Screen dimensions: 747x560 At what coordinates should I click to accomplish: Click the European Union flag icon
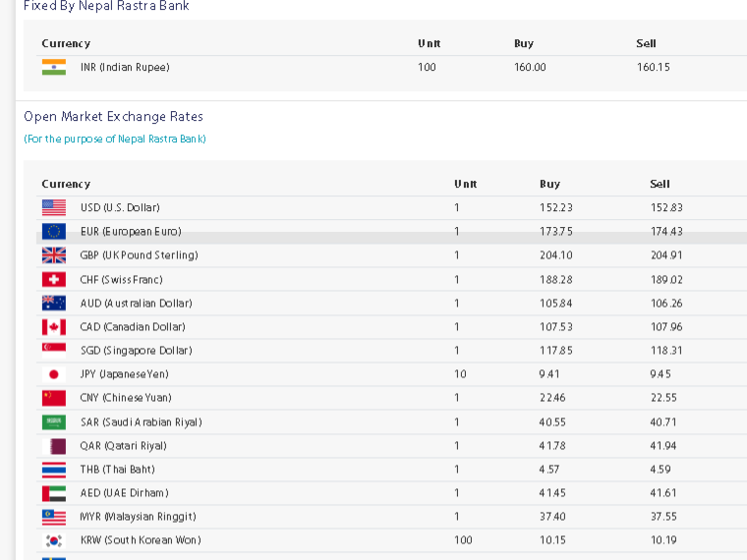coord(54,232)
